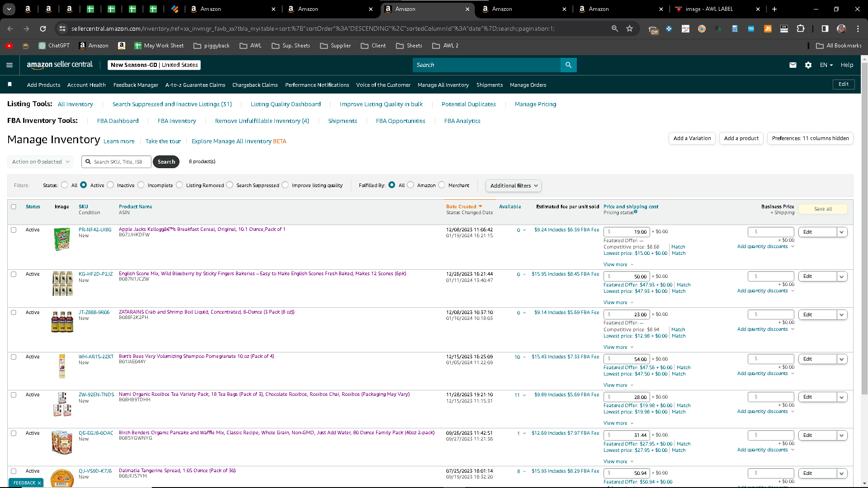The width and height of the screenshot is (868, 488).
Task: Select the Incomplete status filter
Action: pyautogui.click(x=141, y=185)
